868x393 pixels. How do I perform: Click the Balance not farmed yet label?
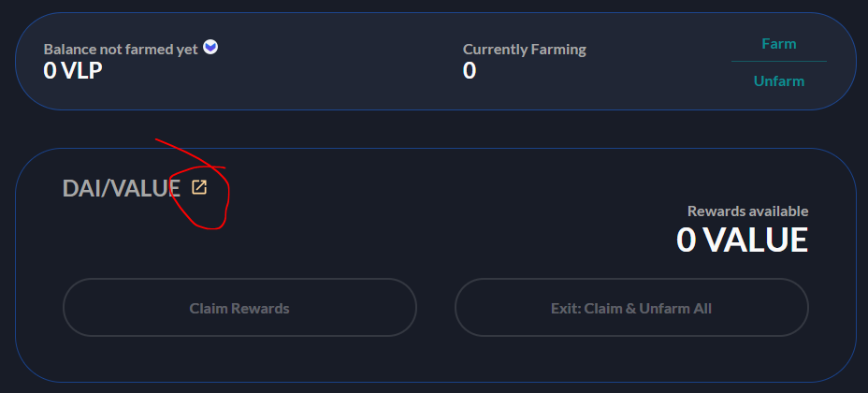[121, 50]
